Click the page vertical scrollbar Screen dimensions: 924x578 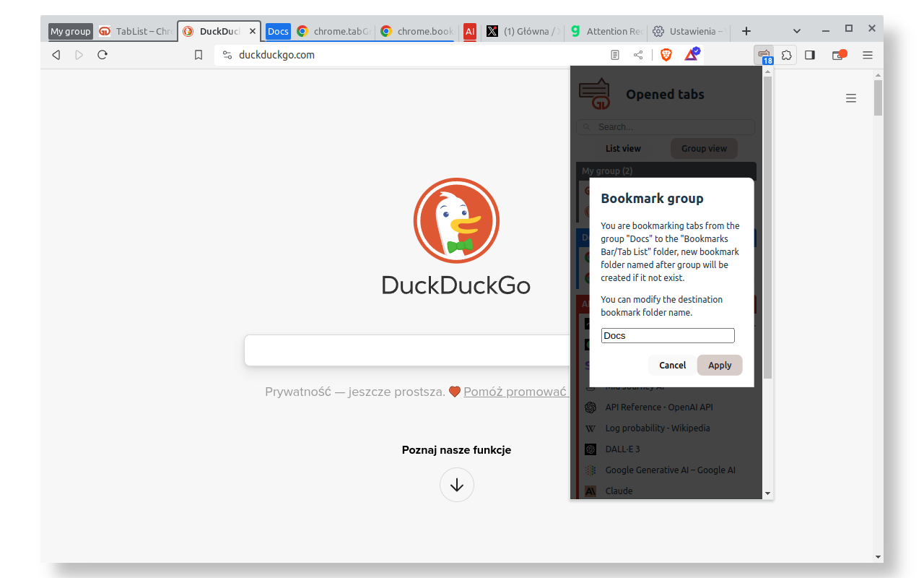pos(878,98)
